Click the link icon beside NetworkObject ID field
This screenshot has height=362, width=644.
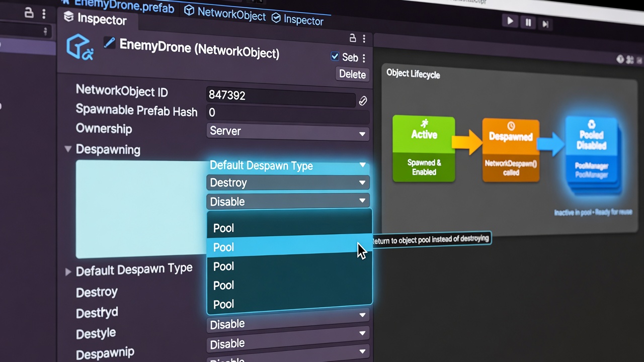(363, 101)
